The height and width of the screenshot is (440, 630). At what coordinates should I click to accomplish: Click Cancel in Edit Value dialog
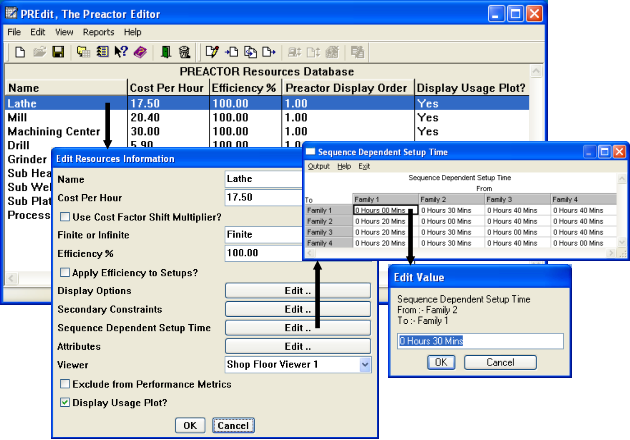[x=500, y=362]
